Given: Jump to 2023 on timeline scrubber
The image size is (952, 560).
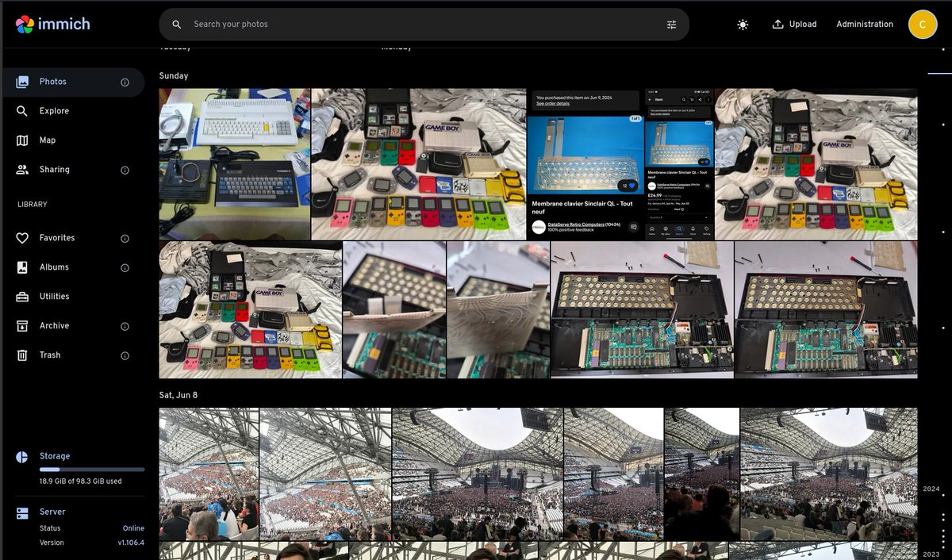Looking at the screenshot, I should coord(931,554).
